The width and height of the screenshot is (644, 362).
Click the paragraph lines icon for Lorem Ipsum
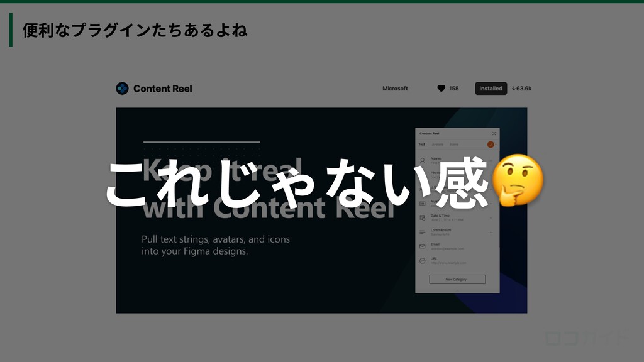pyautogui.click(x=422, y=233)
